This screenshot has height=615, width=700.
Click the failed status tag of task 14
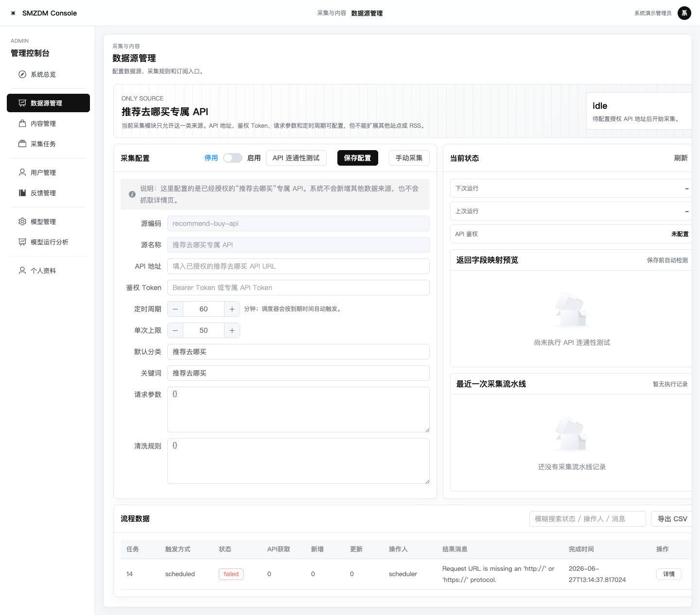click(x=231, y=574)
